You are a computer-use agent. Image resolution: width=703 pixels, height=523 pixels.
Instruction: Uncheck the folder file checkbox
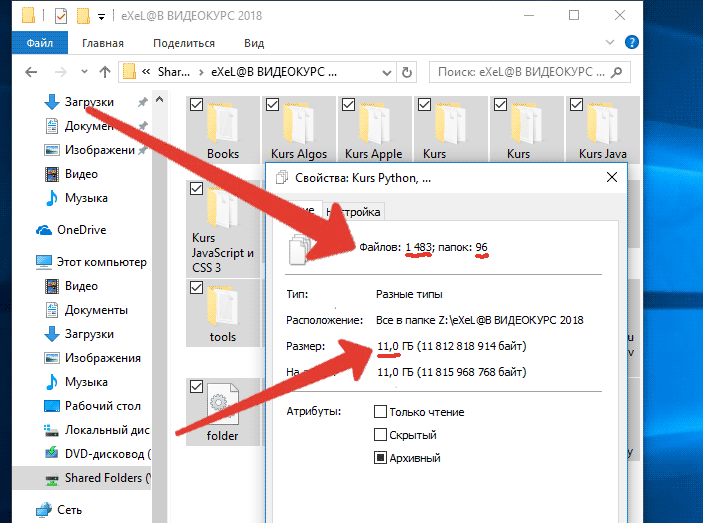(196, 386)
